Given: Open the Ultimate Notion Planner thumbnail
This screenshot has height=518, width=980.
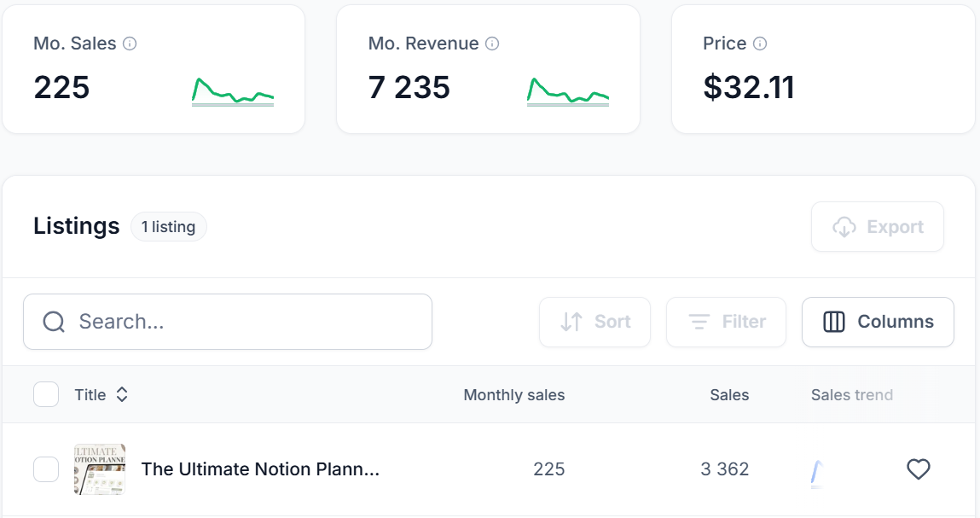Looking at the screenshot, I should (x=100, y=469).
